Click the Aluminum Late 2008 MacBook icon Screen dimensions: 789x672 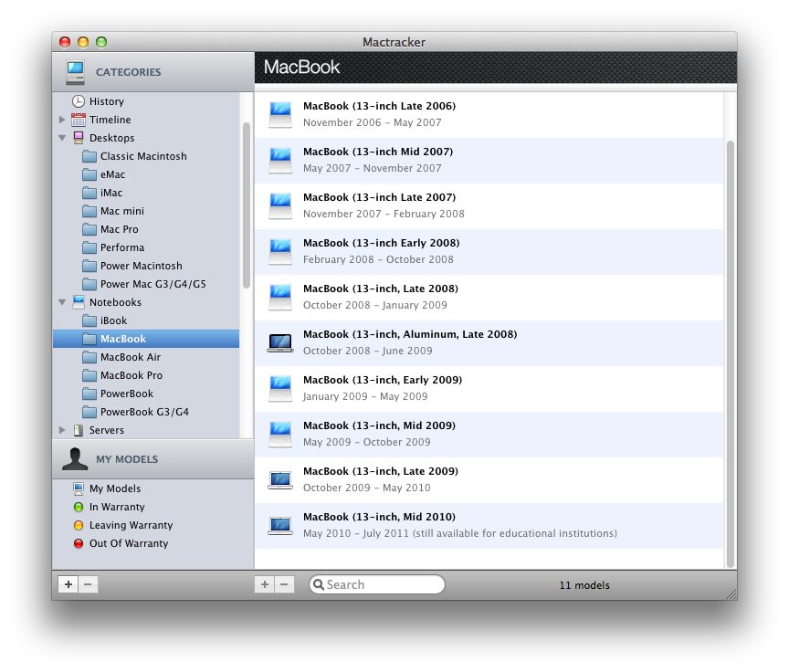coord(280,343)
